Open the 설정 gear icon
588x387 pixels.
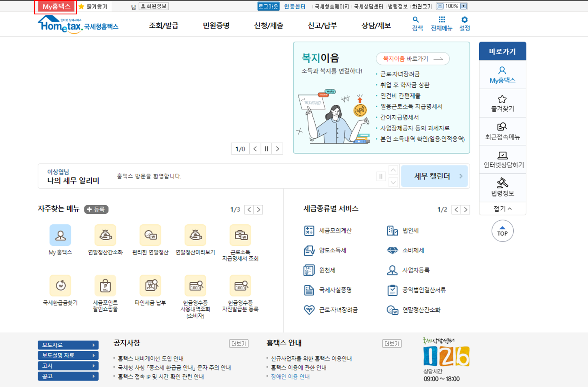click(464, 23)
